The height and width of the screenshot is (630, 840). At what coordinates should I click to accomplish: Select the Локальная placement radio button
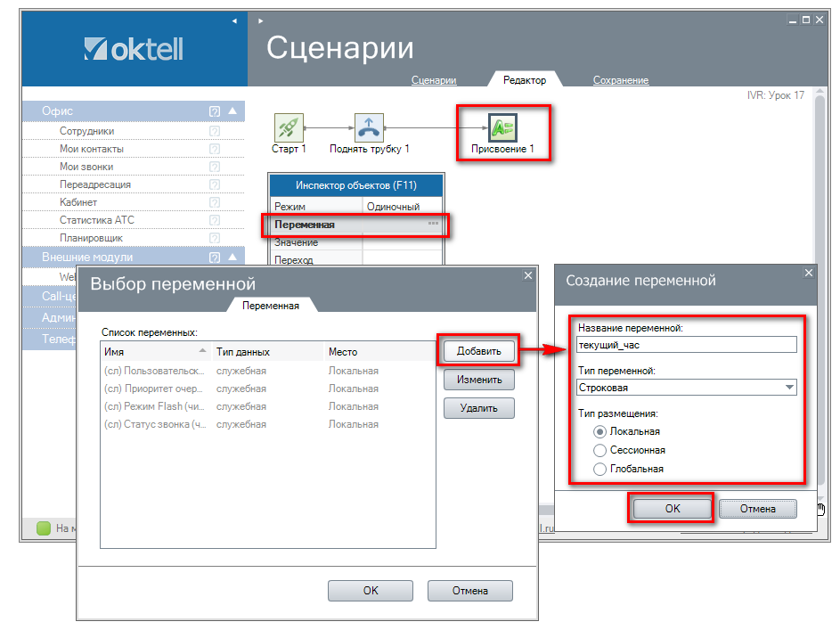[x=599, y=432]
